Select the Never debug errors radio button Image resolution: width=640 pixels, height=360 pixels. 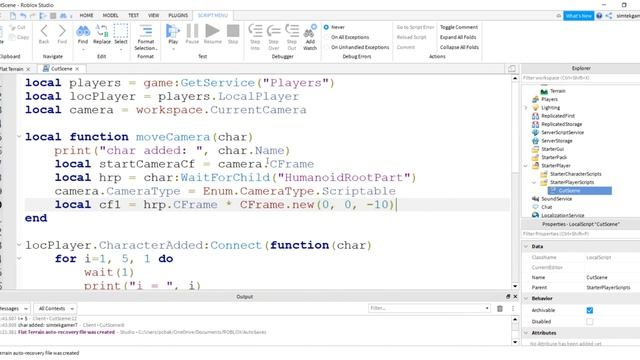[326, 27]
